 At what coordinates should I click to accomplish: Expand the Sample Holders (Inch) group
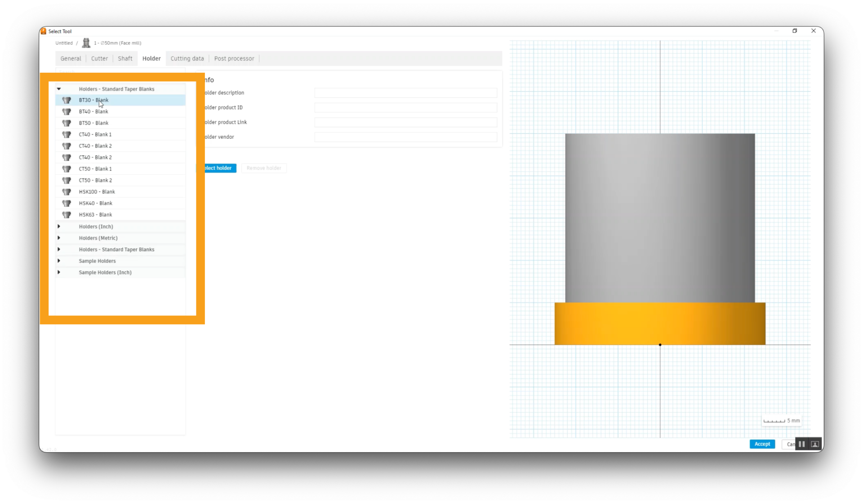59,272
